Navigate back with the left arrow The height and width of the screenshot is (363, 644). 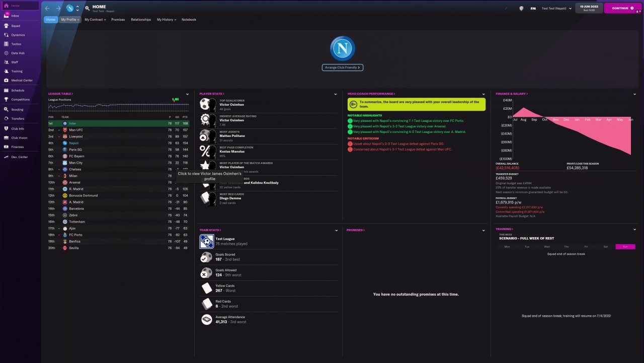point(47,9)
